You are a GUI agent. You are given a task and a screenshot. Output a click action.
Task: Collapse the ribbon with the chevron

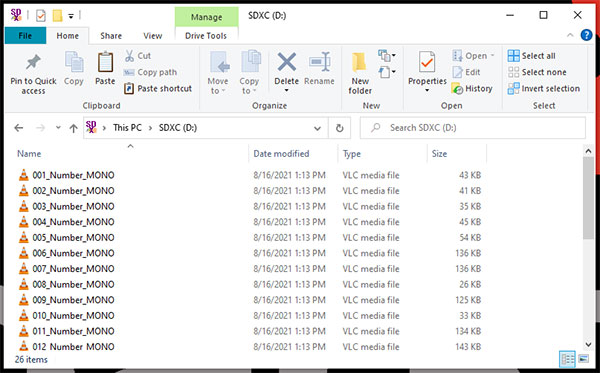coord(570,35)
